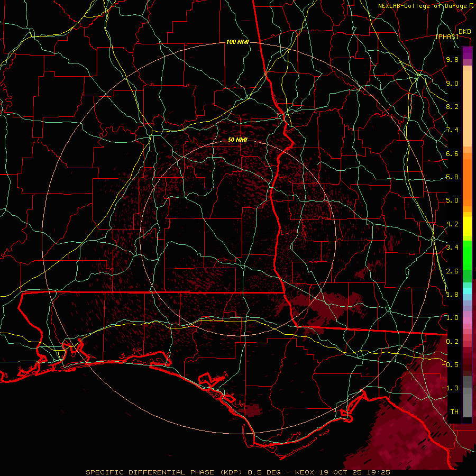The image size is (476, 476).
Task: Click the [PHAS] units label
Action: coord(447,36)
